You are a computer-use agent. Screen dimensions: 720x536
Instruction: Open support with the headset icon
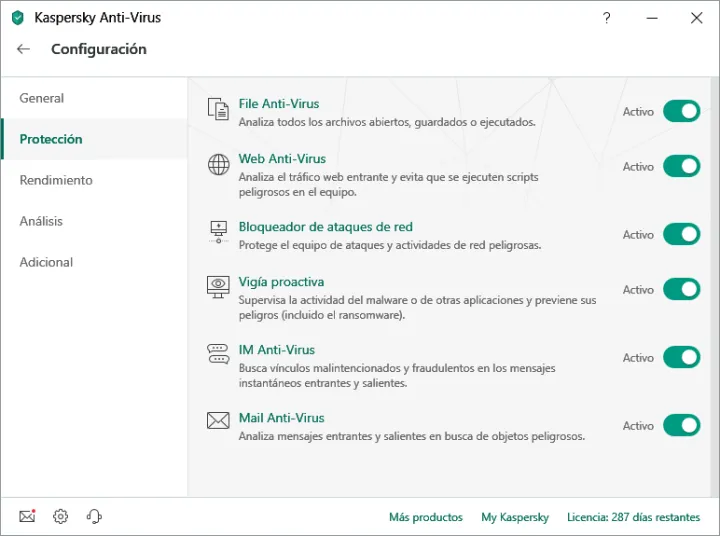(x=94, y=516)
